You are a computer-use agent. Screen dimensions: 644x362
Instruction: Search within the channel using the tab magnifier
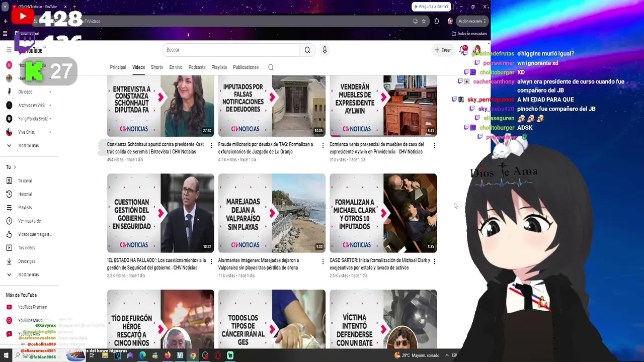tap(271, 67)
